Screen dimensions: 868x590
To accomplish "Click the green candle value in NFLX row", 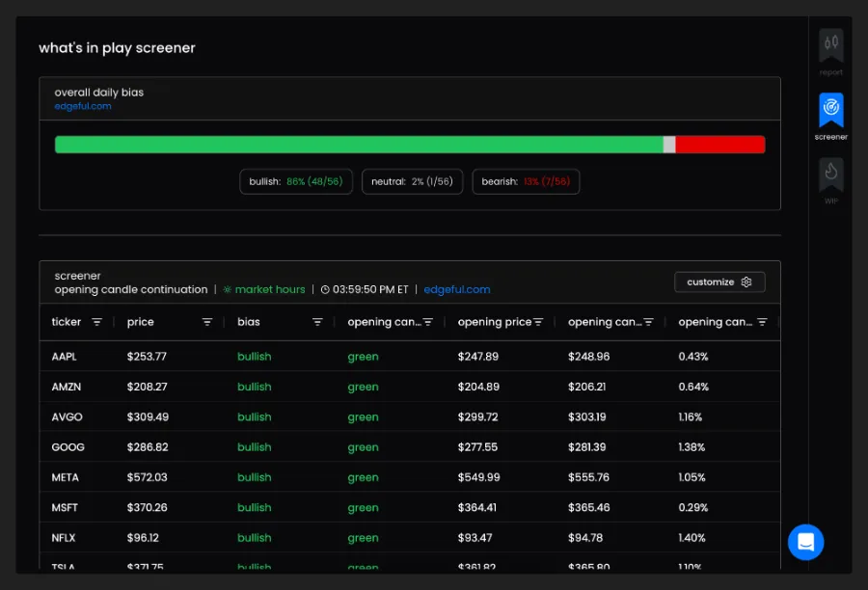I will pos(364,538).
